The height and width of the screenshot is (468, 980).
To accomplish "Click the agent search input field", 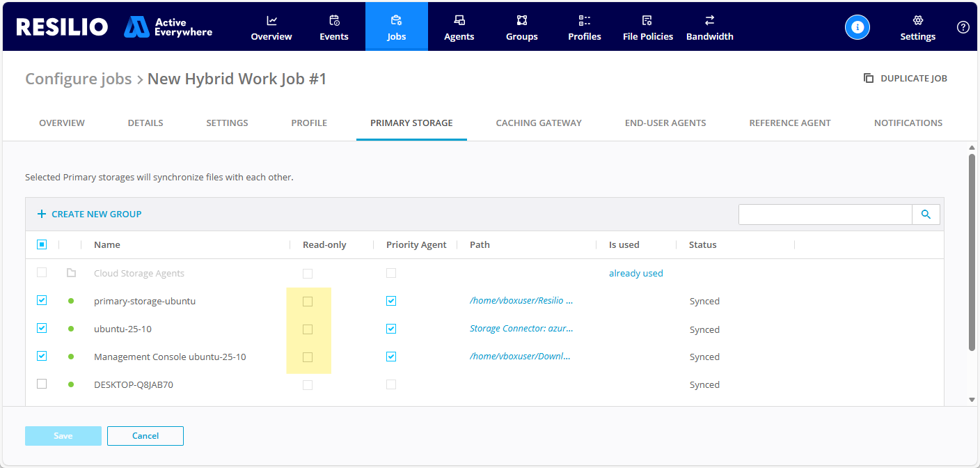I will point(825,214).
